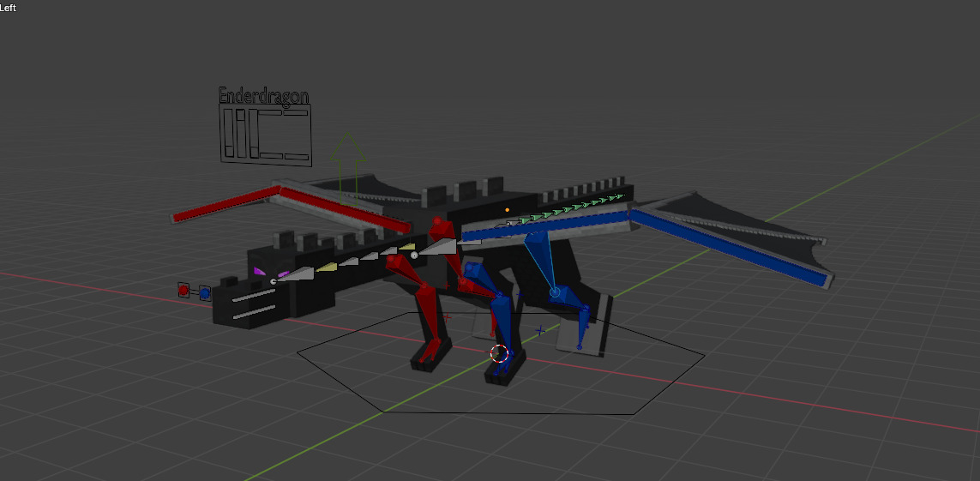Screen dimensions: 980x481
Task: Select the third vertical slider in Enderdragon panel
Action: click(255, 135)
